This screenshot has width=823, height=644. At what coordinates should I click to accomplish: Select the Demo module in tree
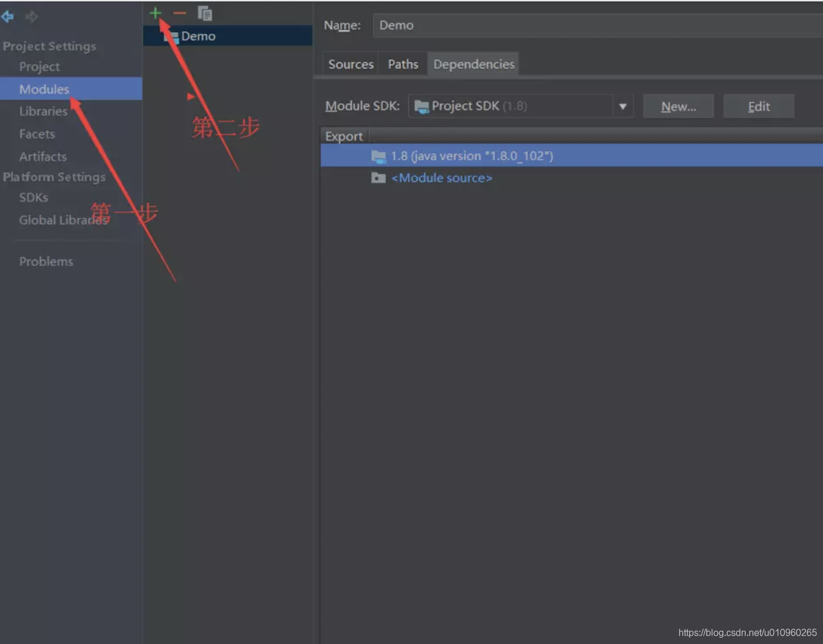(228, 36)
